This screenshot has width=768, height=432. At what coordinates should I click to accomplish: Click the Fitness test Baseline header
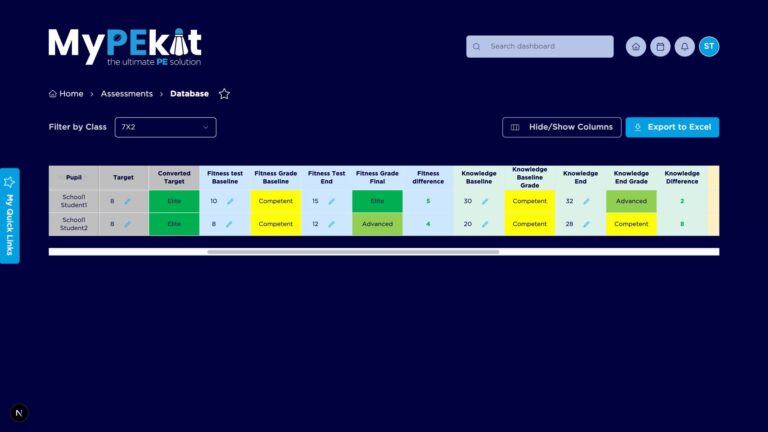pos(225,177)
